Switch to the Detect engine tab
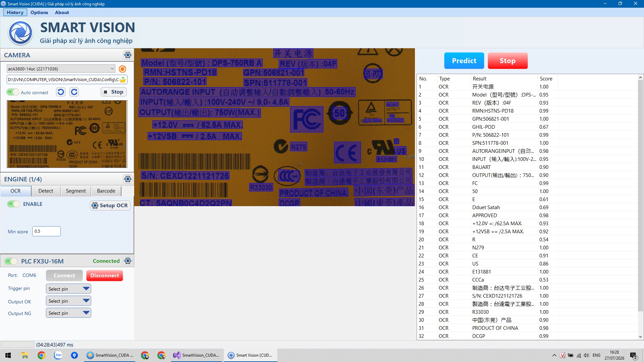 click(x=46, y=191)
